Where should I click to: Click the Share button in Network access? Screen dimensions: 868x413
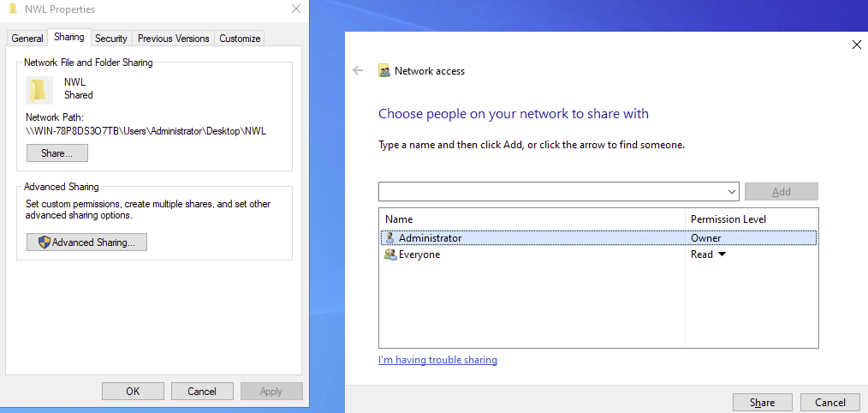point(762,403)
